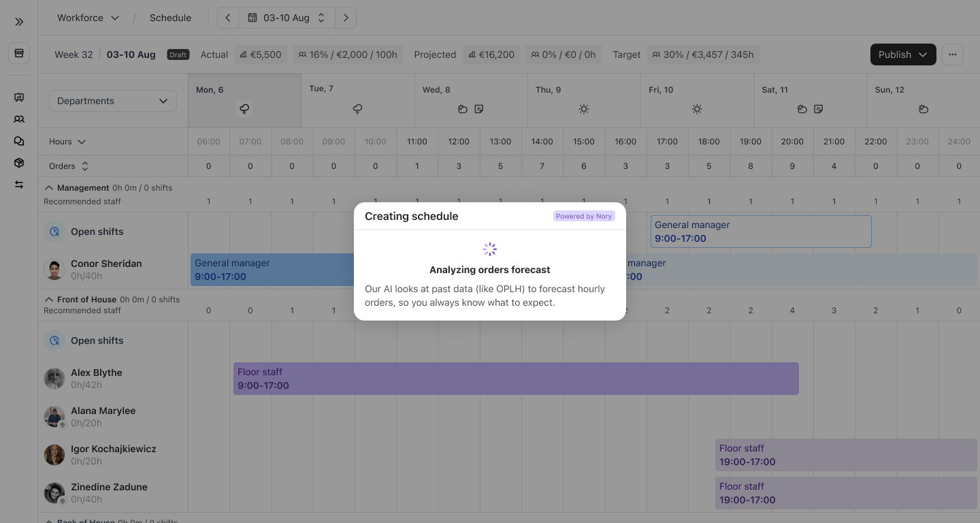Image resolution: width=980 pixels, height=523 pixels.
Task: Click the note icon on Sat, 11
Action: tap(819, 109)
